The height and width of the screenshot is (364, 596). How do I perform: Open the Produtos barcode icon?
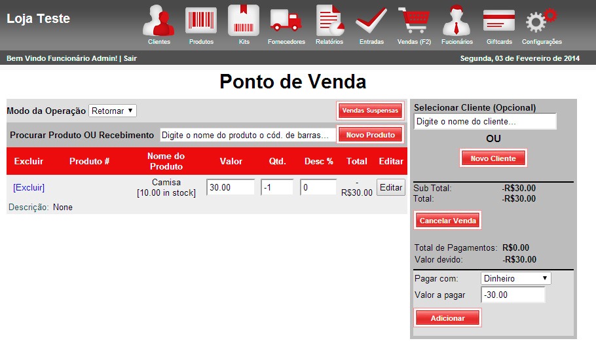[201, 21]
